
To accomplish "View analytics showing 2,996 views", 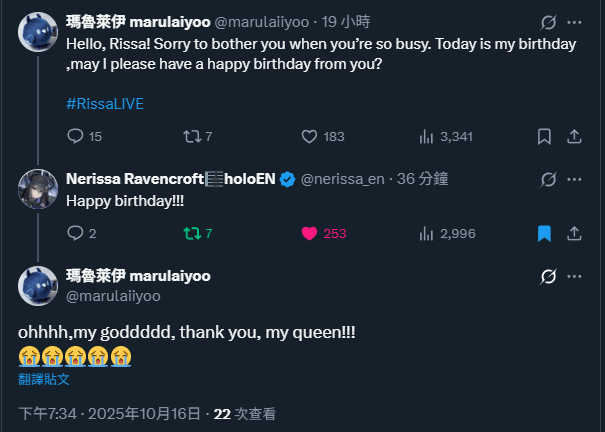I will (426, 233).
